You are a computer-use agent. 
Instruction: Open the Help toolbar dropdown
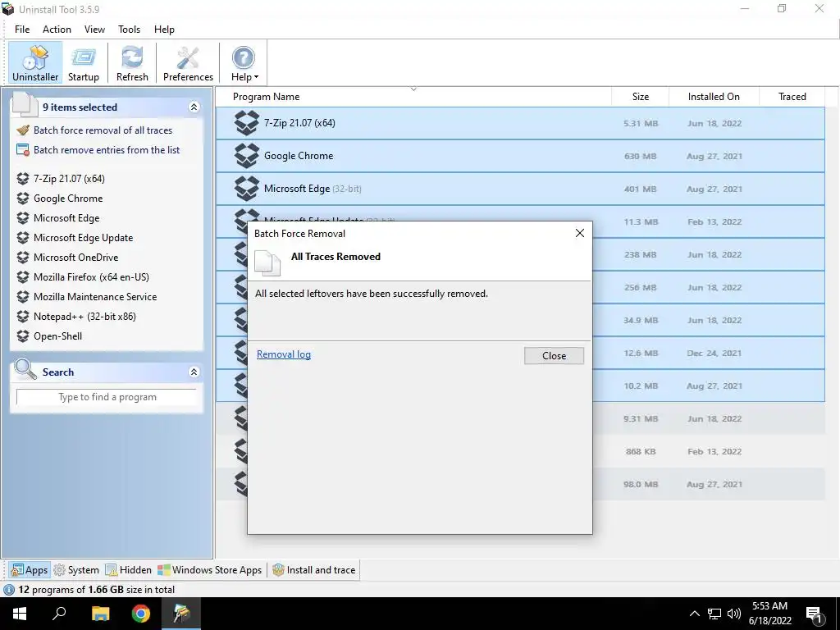[244, 63]
